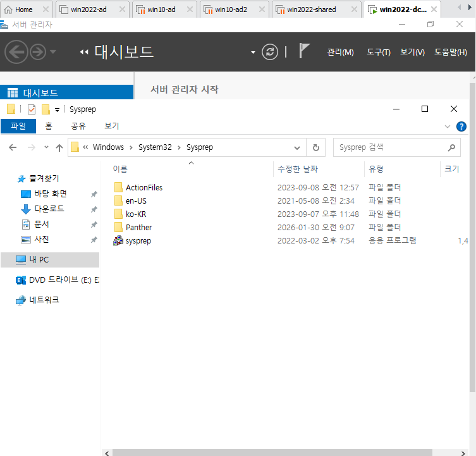Image resolution: width=476 pixels, height=456 pixels.
Task: Go back in File Explorer
Action: (x=13, y=147)
